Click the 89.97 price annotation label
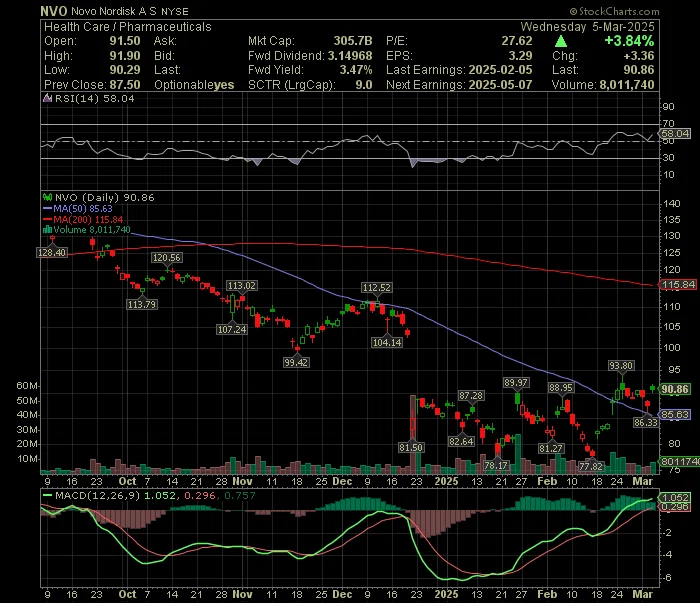The image size is (700, 603). coord(516,383)
